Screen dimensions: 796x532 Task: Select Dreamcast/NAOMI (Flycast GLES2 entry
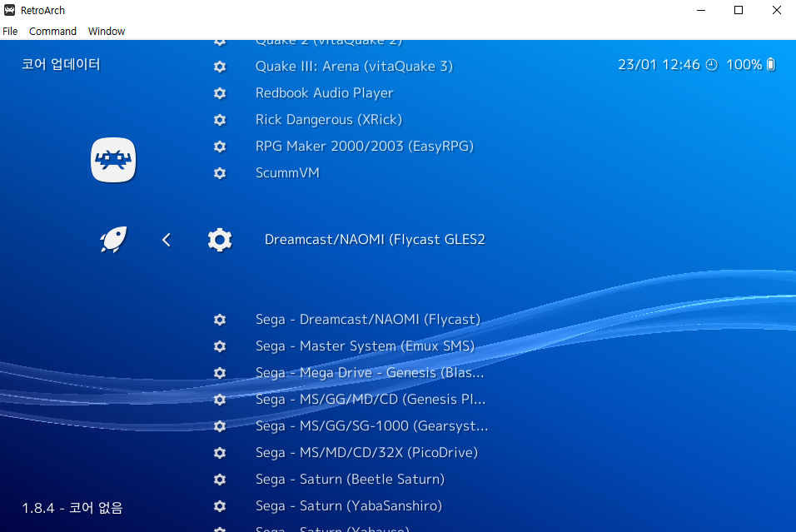pos(375,240)
